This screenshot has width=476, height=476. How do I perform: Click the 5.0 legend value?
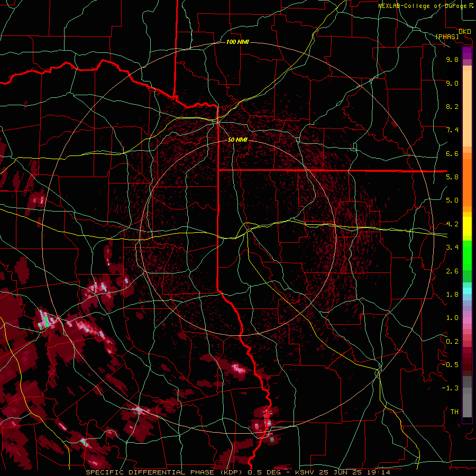pos(452,200)
